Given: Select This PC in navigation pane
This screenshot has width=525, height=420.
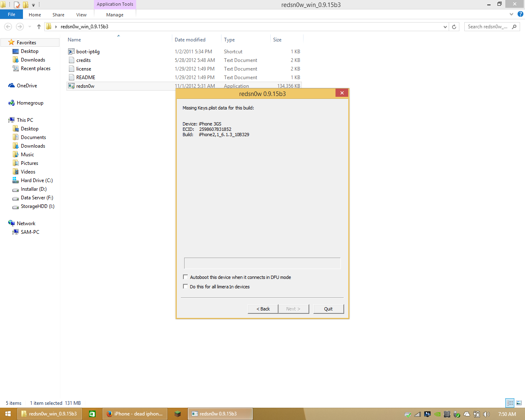Looking at the screenshot, I should 25,120.
